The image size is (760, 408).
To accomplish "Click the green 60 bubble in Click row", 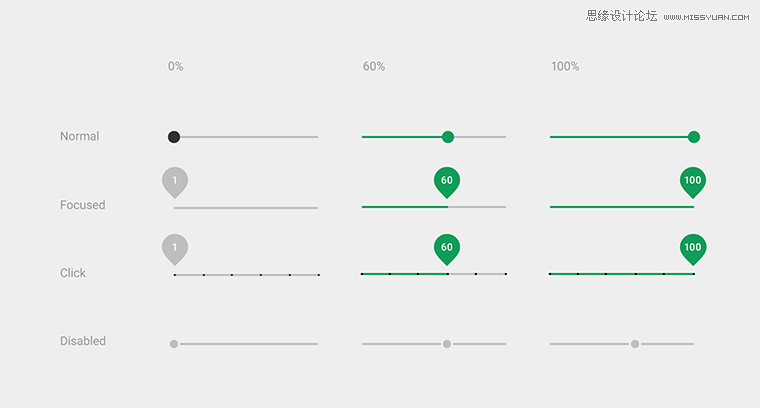I will [x=447, y=250].
